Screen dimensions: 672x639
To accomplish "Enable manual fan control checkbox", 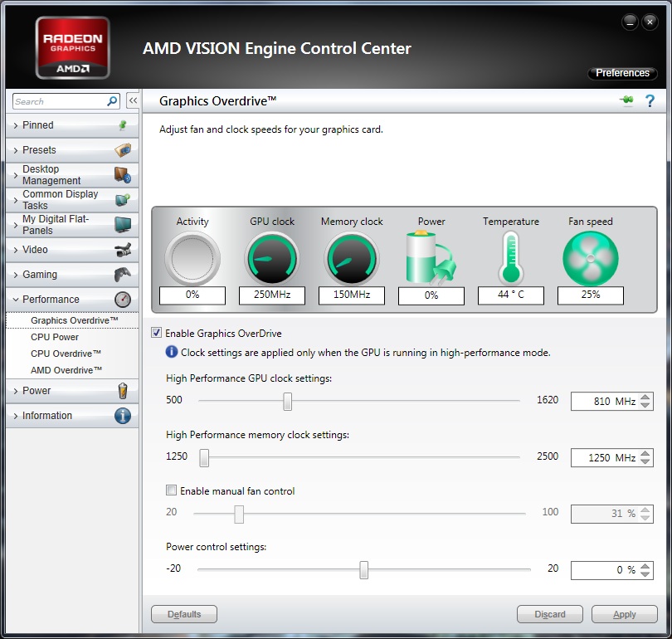I will 171,490.
